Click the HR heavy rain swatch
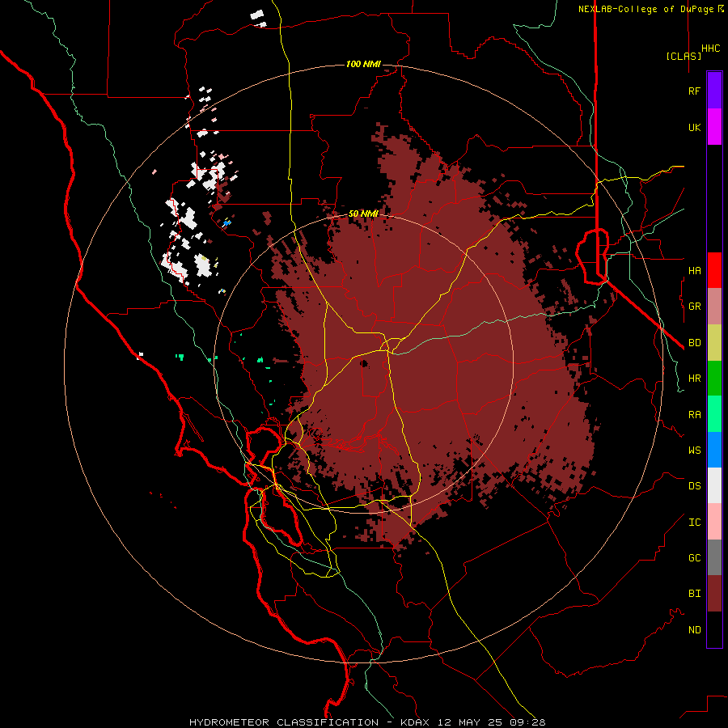 point(714,379)
